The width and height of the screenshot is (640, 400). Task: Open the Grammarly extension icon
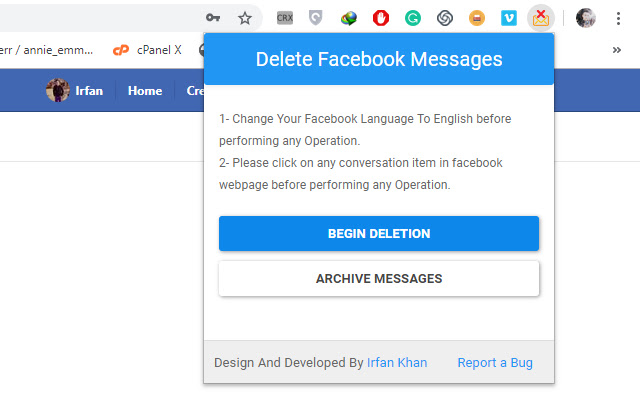[x=413, y=18]
